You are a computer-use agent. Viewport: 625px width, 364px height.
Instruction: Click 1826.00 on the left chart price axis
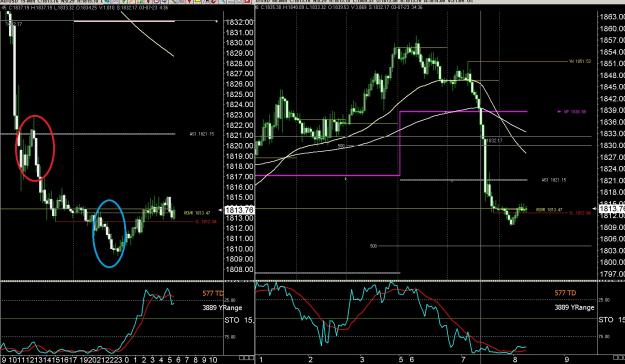click(239, 84)
